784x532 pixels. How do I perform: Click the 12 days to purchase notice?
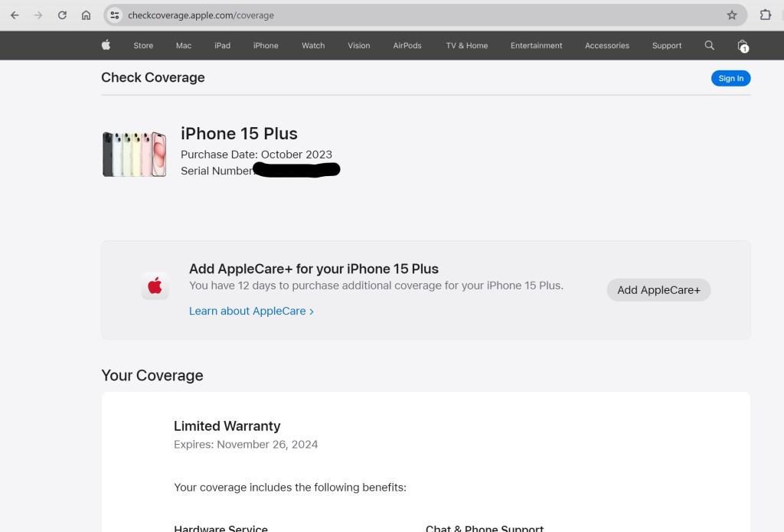pos(376,286)
